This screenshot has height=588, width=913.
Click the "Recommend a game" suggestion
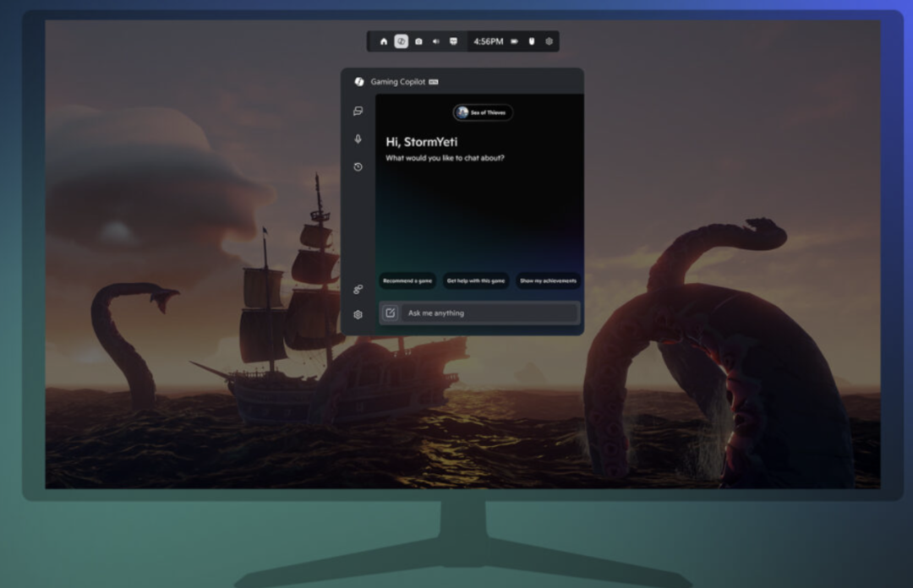tap(407, 280)
